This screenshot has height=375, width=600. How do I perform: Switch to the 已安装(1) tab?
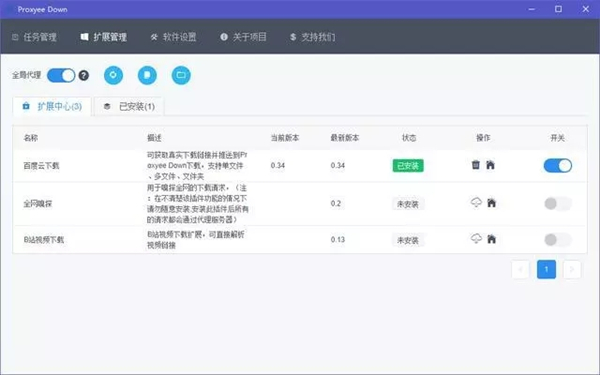129,106
